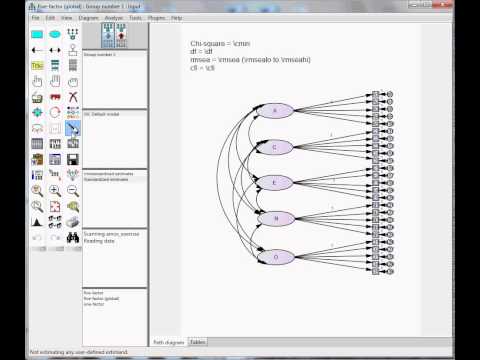Select the add unique variable tool
480x360 pixels.
pos(73,50)
